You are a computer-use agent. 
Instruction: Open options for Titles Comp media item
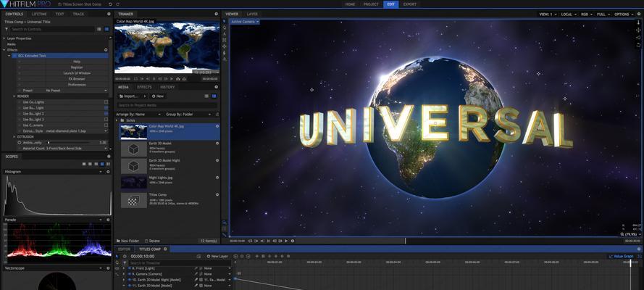pos(217,195)
